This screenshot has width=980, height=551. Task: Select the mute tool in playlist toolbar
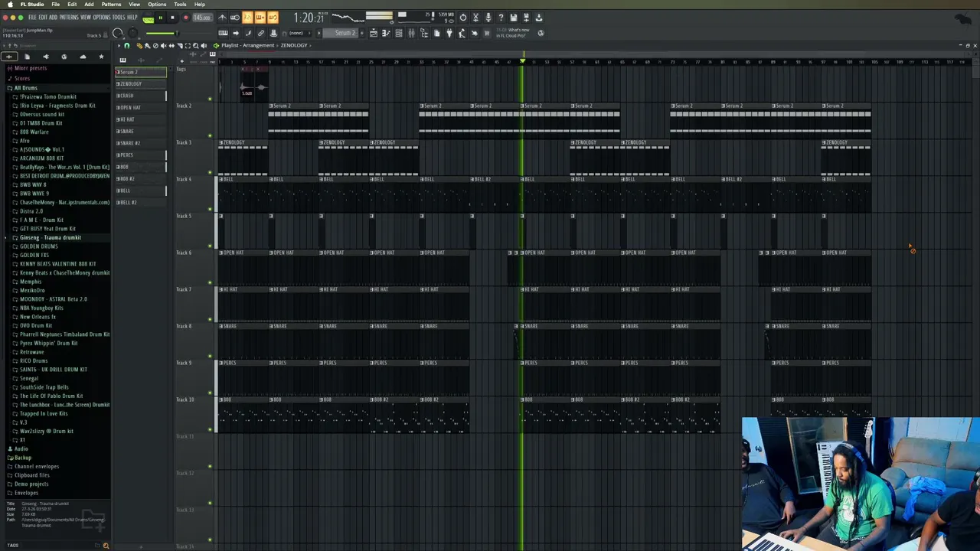pyautogui.click(x=163, y=45)
